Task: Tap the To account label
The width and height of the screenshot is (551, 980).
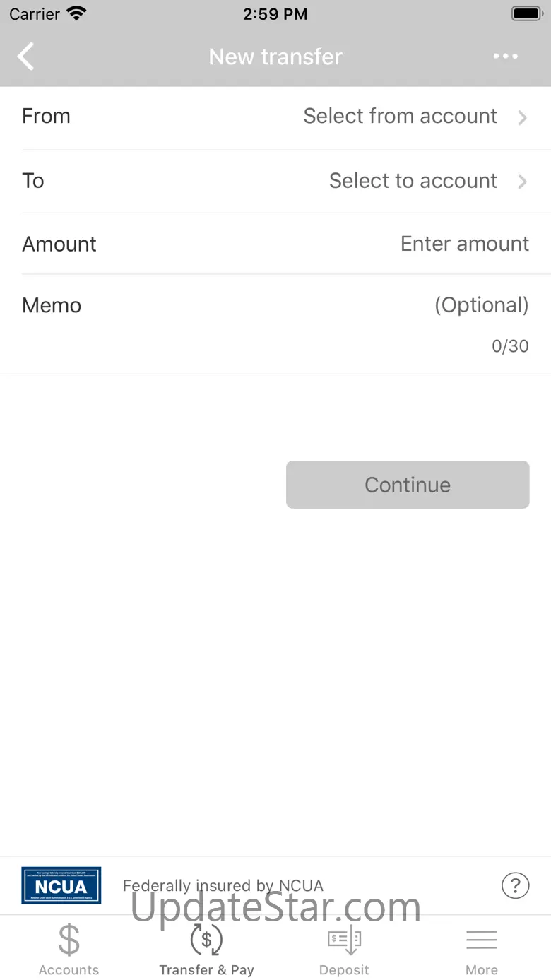Action: (33, 181)
